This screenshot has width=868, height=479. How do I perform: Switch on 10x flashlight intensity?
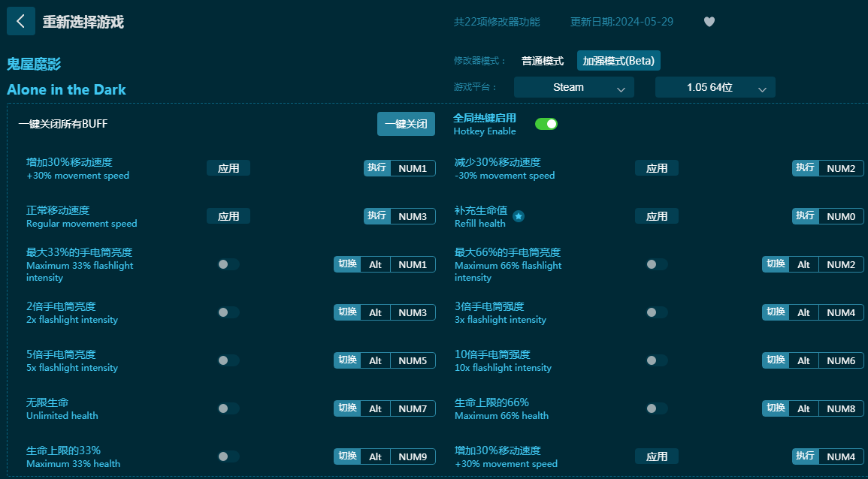click(657, 360)
